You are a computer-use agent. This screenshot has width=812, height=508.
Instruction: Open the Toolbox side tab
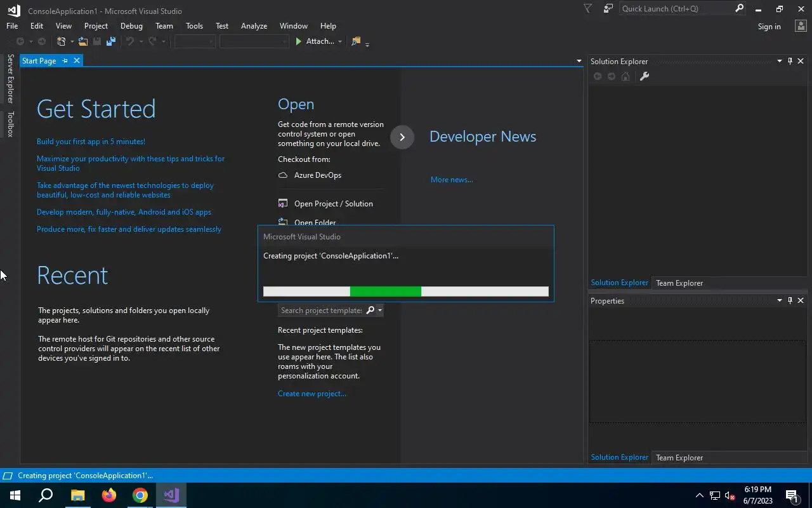[10, 124]
